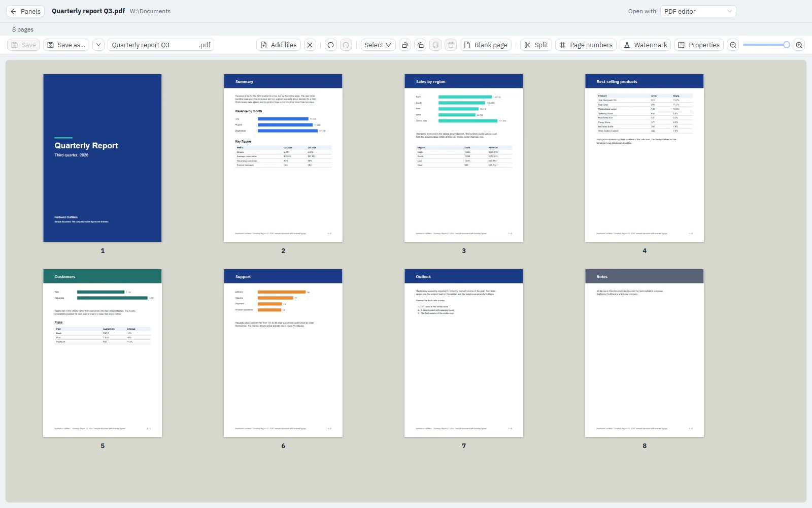This screenshot has width=812, height=508.
Task: Select page 3 Sales by region thumbnail
Action: tap(464, 158)
